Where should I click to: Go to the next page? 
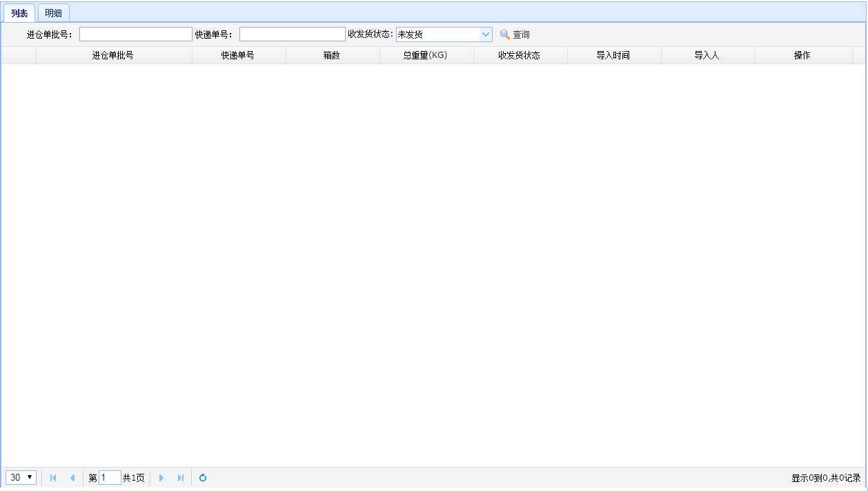[x=161, y=478]
